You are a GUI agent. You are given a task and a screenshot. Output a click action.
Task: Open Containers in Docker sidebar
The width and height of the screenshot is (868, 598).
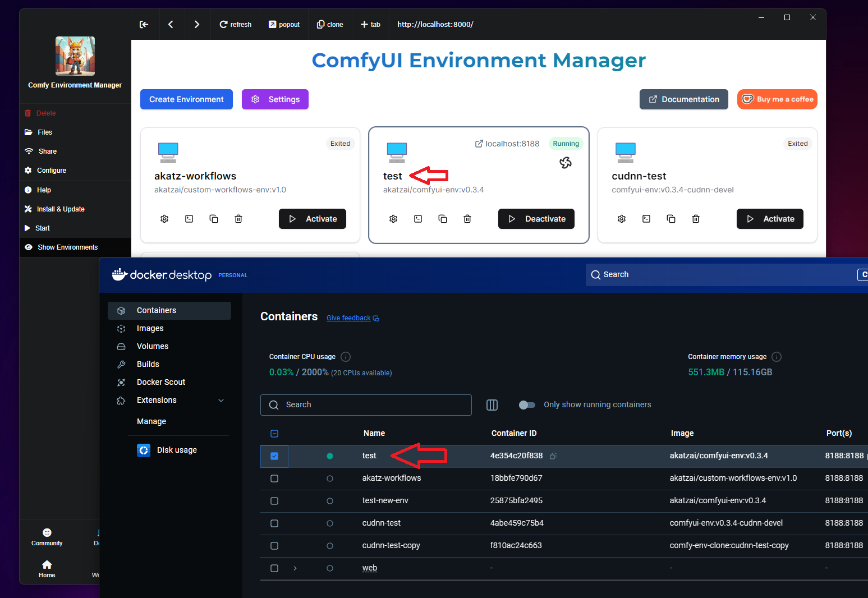169,311
